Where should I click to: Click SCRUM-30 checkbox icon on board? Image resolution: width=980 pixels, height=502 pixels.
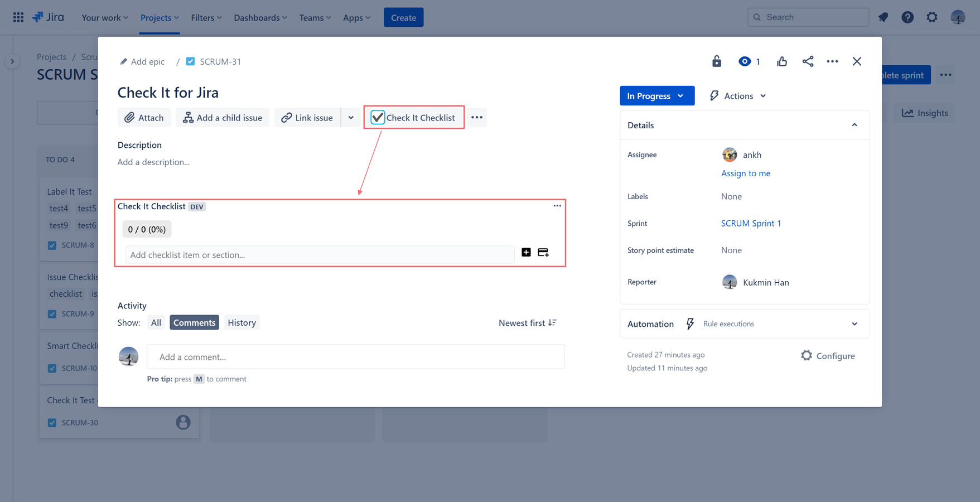pyautogui.click(x=52, y=423)
